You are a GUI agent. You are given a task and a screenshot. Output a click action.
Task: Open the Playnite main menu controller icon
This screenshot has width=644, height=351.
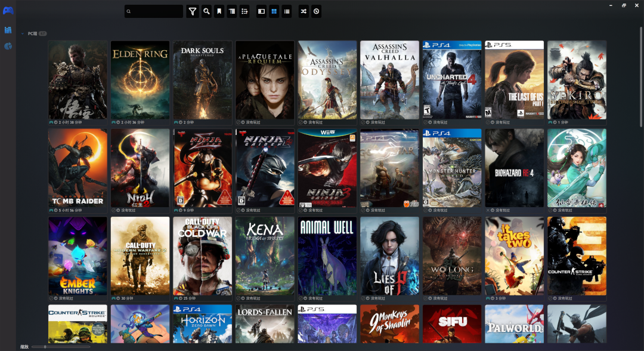pyautogui.click(x=8, y=11)
